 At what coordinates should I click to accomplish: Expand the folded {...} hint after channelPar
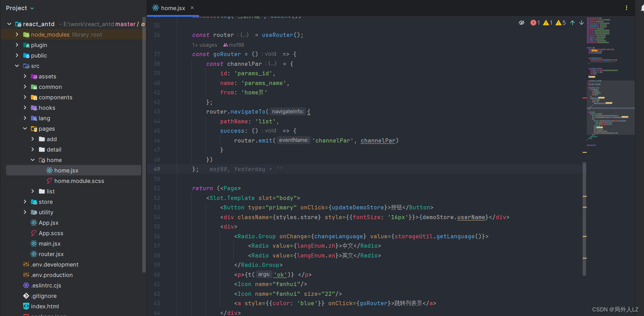pyautogui.click(x=272, y=64)
